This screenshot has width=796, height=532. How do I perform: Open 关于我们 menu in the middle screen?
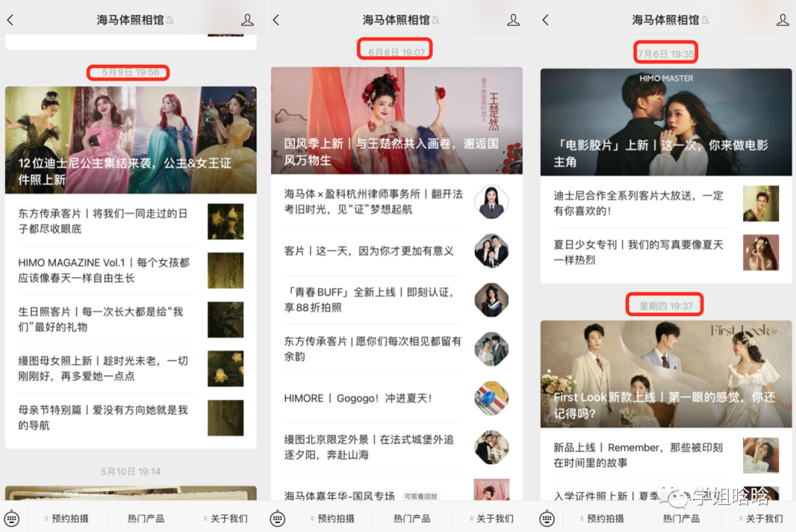(492, 518)
